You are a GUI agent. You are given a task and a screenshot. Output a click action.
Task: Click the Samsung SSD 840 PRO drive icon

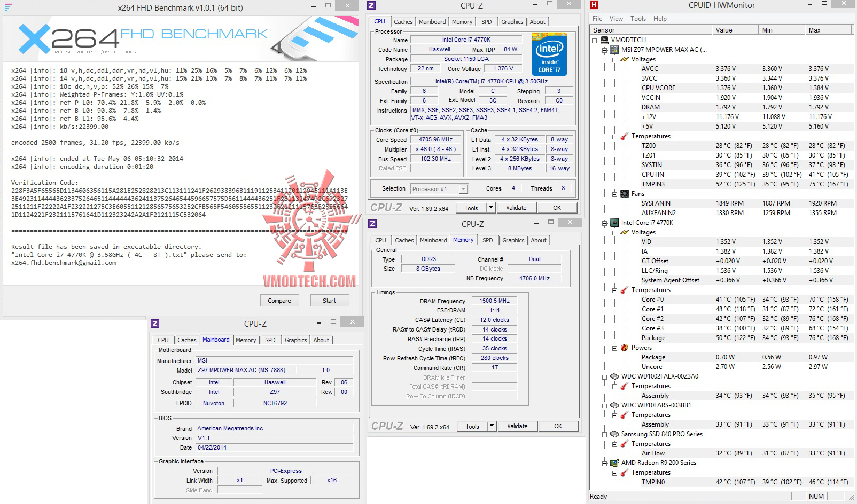[x=614, y=434]
